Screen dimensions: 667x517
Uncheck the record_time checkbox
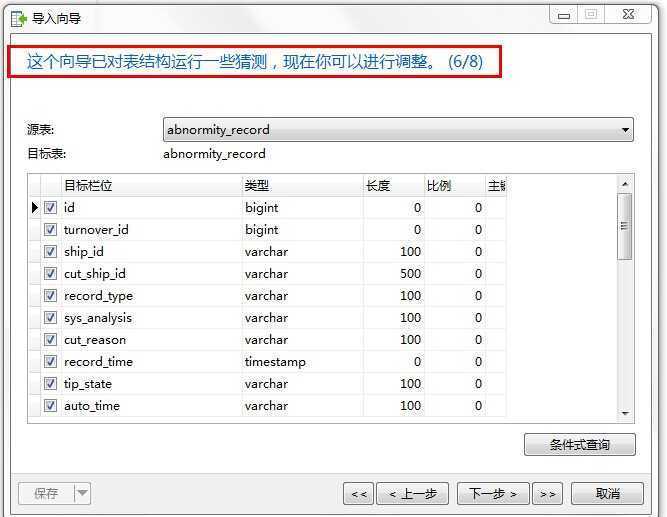[50, 362]
